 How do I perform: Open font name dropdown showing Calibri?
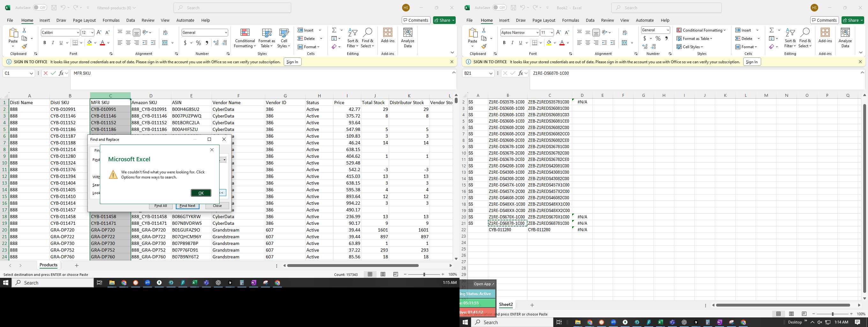point(78,33)
